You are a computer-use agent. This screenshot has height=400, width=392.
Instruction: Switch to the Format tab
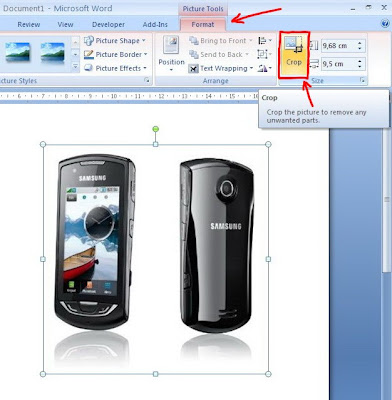pos(203,24)
